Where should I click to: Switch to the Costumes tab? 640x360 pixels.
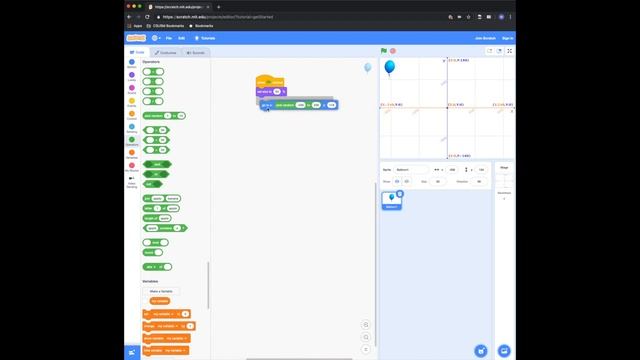tap(166, 53)
